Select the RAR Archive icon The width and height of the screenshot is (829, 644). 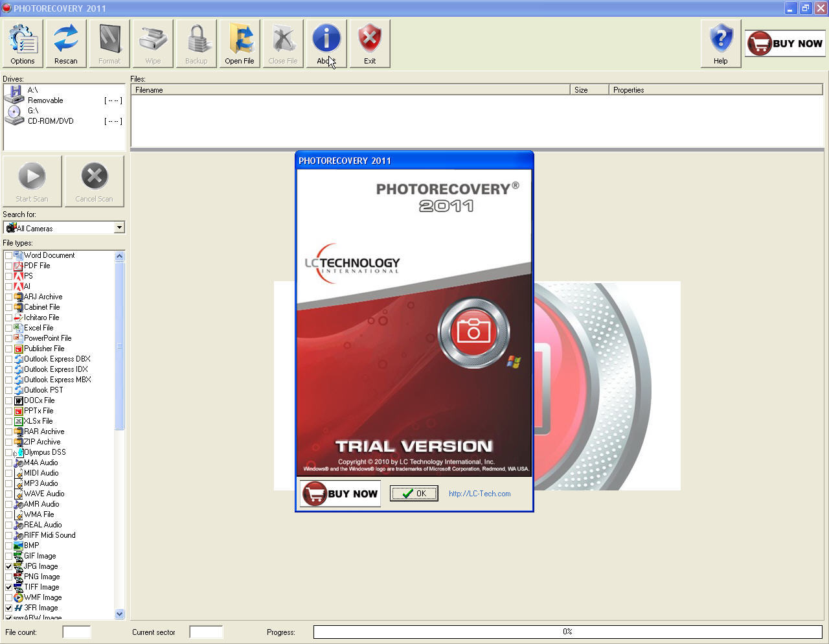point(18,431)
